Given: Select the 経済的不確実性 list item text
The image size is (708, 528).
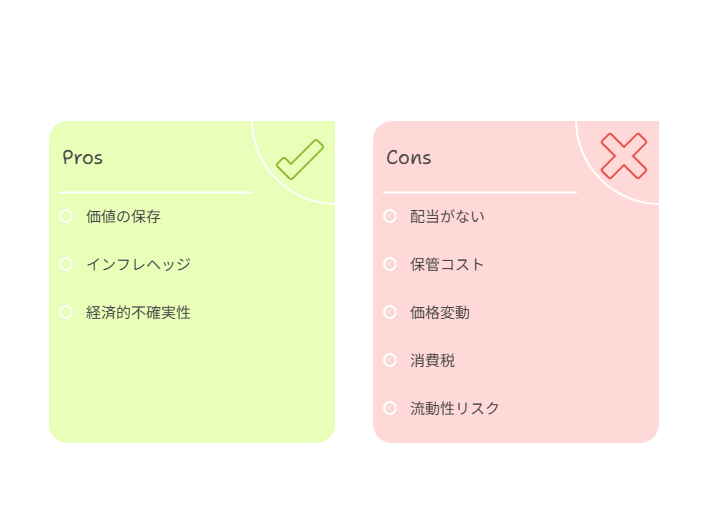Looking at the screenshot, I should [138, 312].
